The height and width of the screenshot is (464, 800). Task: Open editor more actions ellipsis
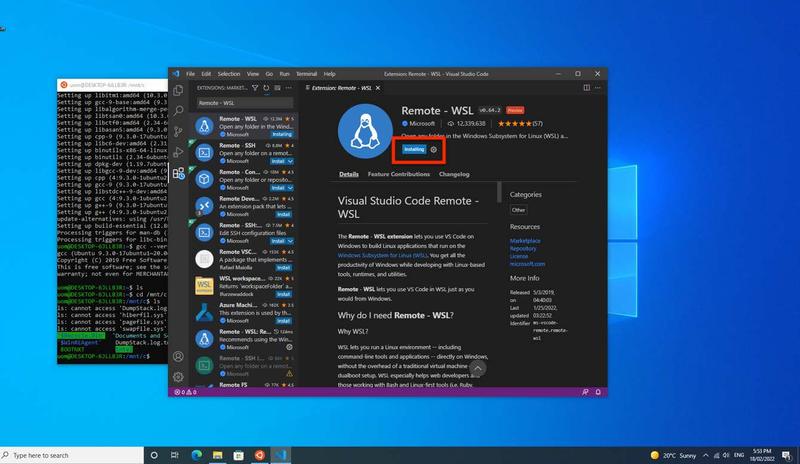point(597,88)
